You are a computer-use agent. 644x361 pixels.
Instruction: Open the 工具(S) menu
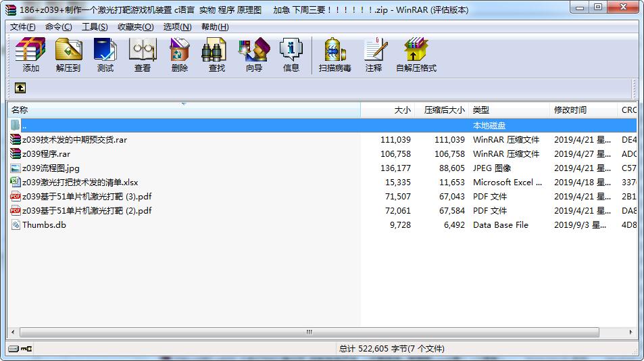pyautogui.click(x=95, y=26)
